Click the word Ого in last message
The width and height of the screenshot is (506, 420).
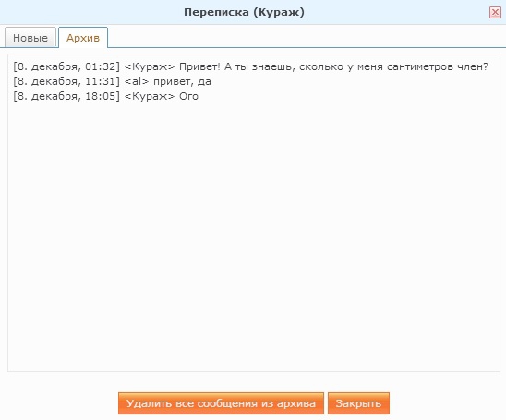pos(188,96)
